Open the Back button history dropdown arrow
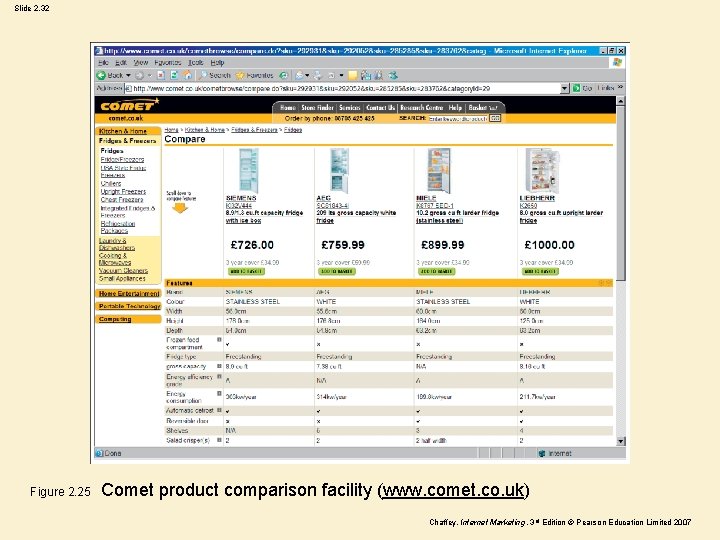 pyautogui.click(x=128, y=75)
